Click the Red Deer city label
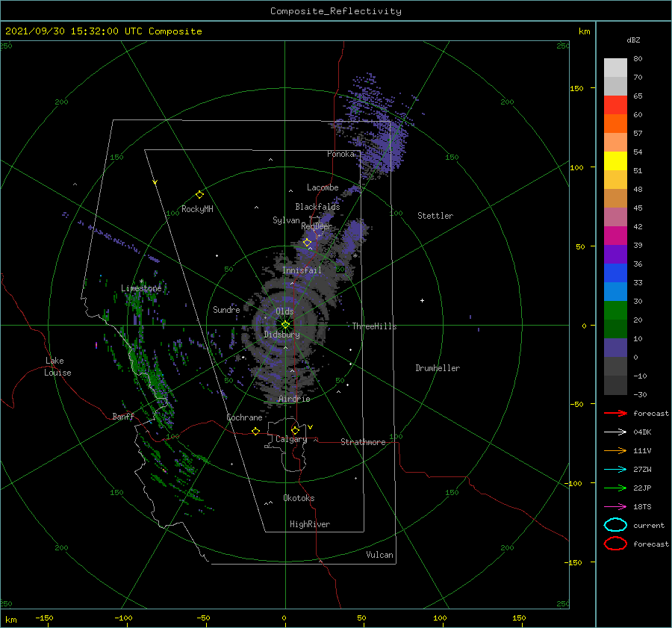Screen dimensions: 672x628 317,226
